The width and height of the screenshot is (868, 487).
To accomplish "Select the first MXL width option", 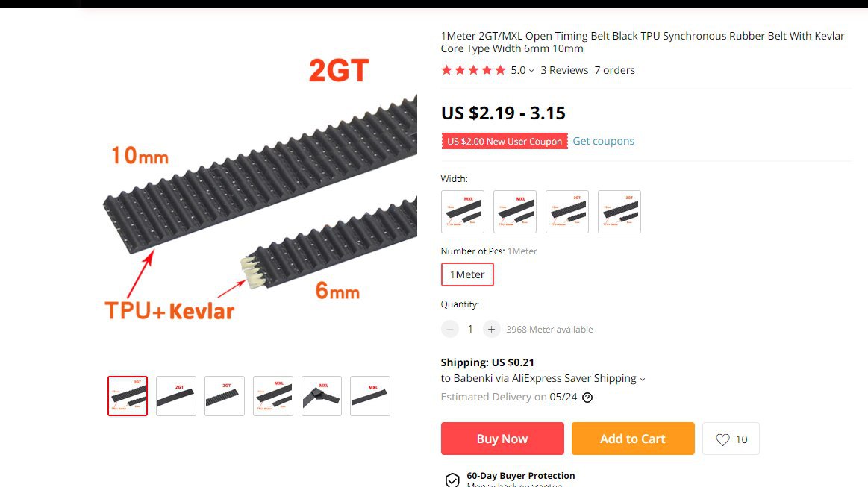I will click(463, 212).
